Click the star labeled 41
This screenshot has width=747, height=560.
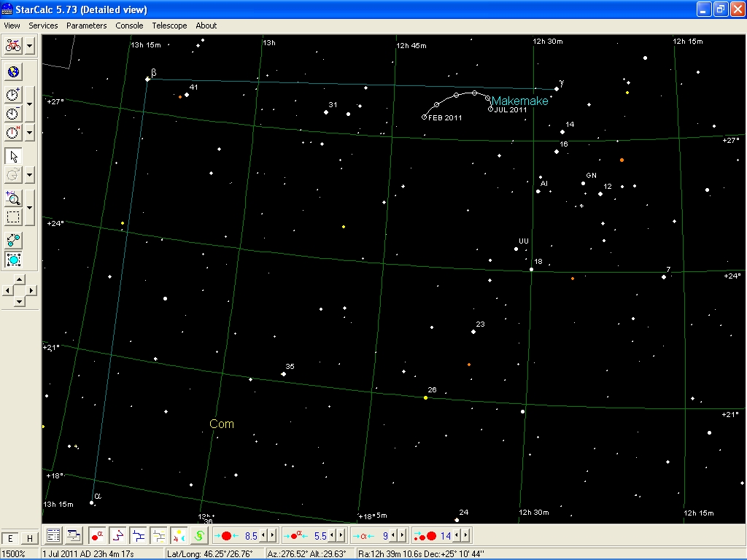pyautogui.click(x=187, y=95)
